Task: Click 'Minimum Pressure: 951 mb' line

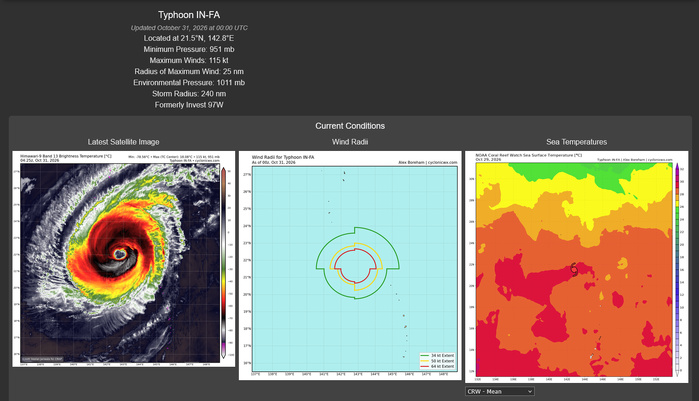Action: point(189,49)
